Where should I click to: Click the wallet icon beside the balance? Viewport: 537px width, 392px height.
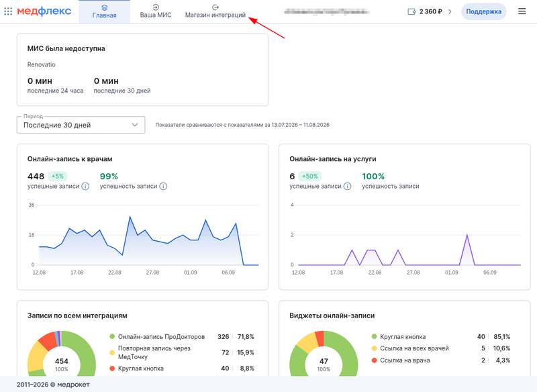click(x=411, y=11)
